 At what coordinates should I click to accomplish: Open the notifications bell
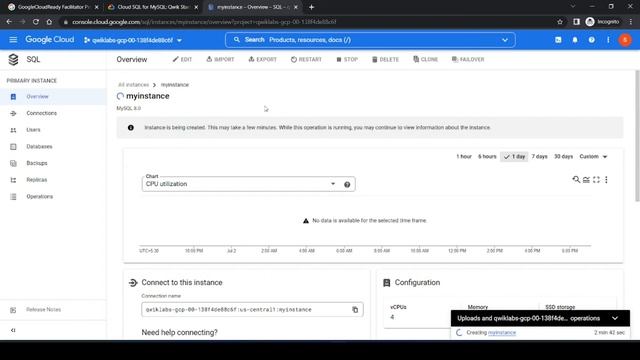575,40
